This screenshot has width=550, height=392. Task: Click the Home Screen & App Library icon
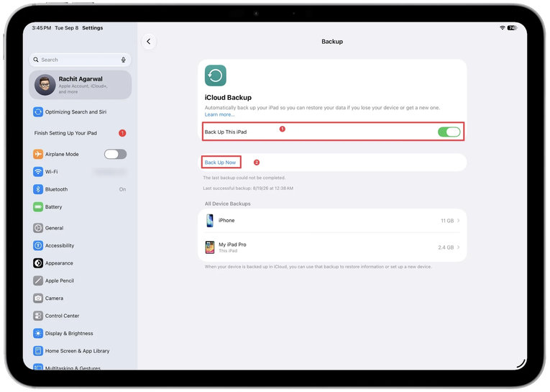(x=38, y=350)
